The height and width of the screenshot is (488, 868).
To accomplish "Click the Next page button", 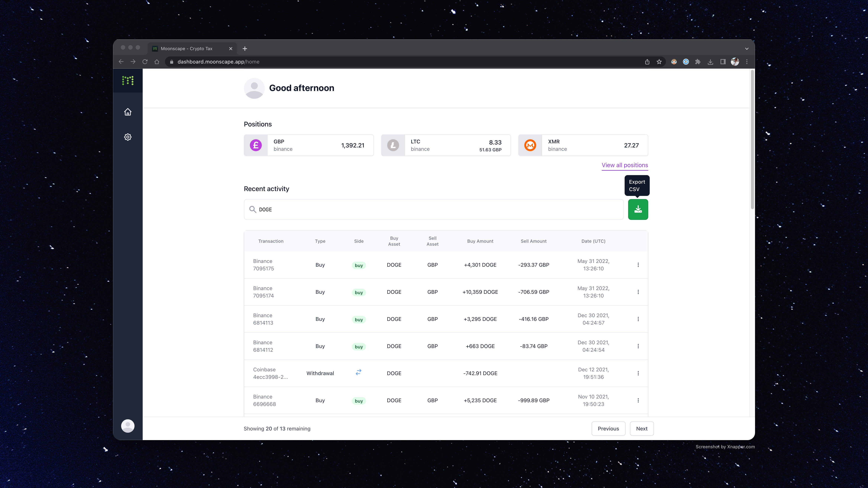I will pos(642,428).
